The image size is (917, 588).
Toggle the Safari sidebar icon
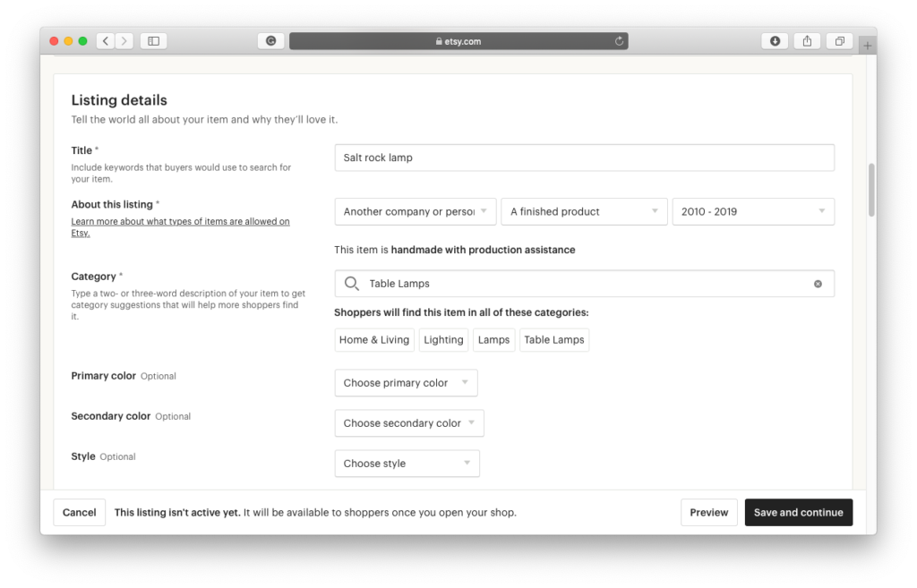(153, 41)
